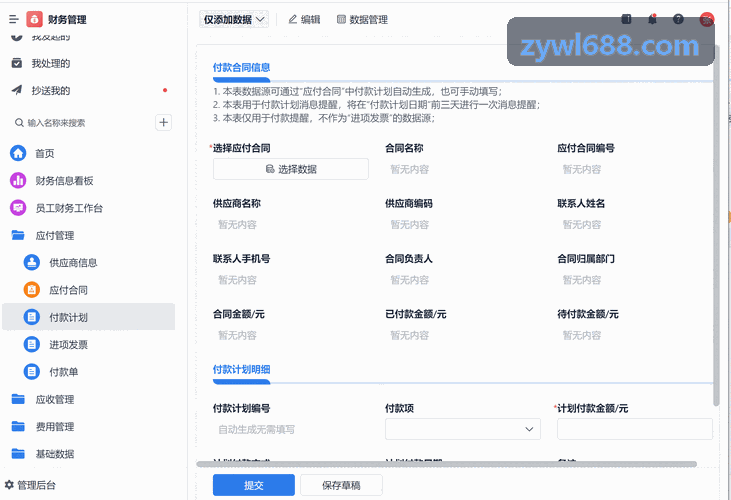Click the 抄送我的 paper plane icon

click(x=17, y=90)
